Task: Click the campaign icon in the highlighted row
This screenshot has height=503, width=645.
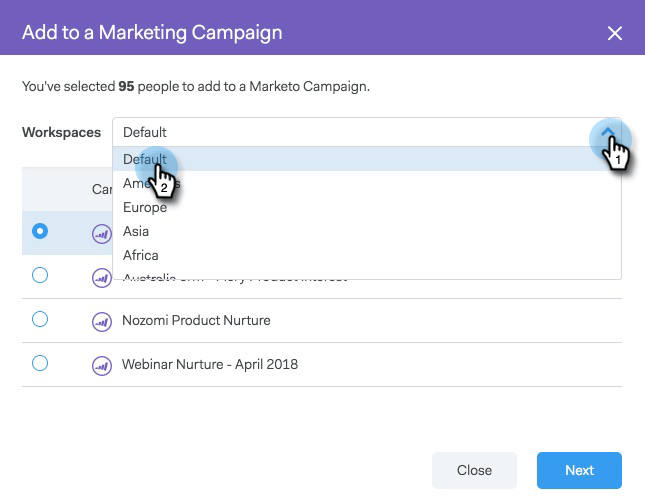Action: [x=101, y=234]
